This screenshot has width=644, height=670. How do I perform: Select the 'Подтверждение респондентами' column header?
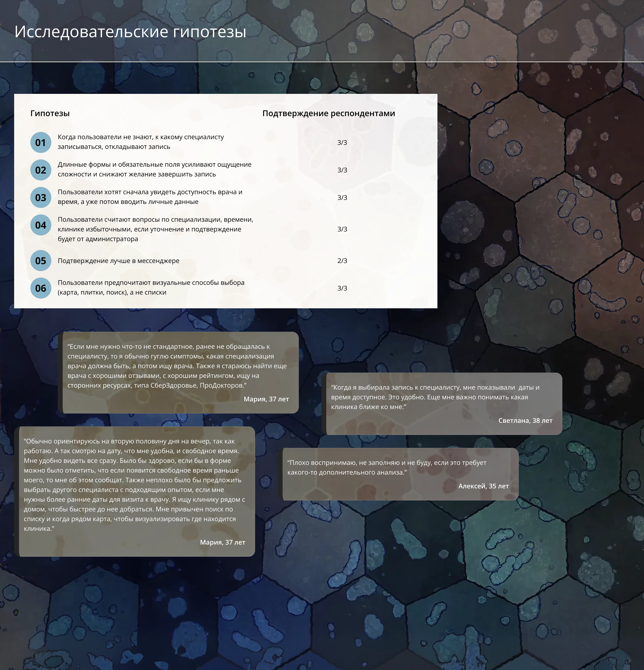(328, 113)
